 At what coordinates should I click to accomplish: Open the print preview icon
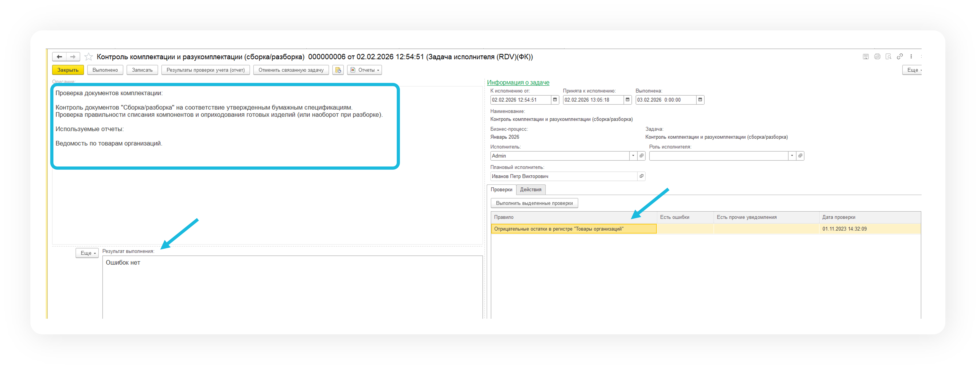(x=888, y=57)
